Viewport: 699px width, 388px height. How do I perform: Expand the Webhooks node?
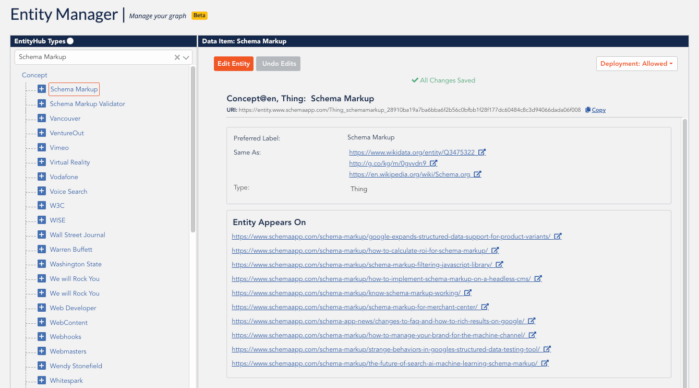tap(41, 336)
